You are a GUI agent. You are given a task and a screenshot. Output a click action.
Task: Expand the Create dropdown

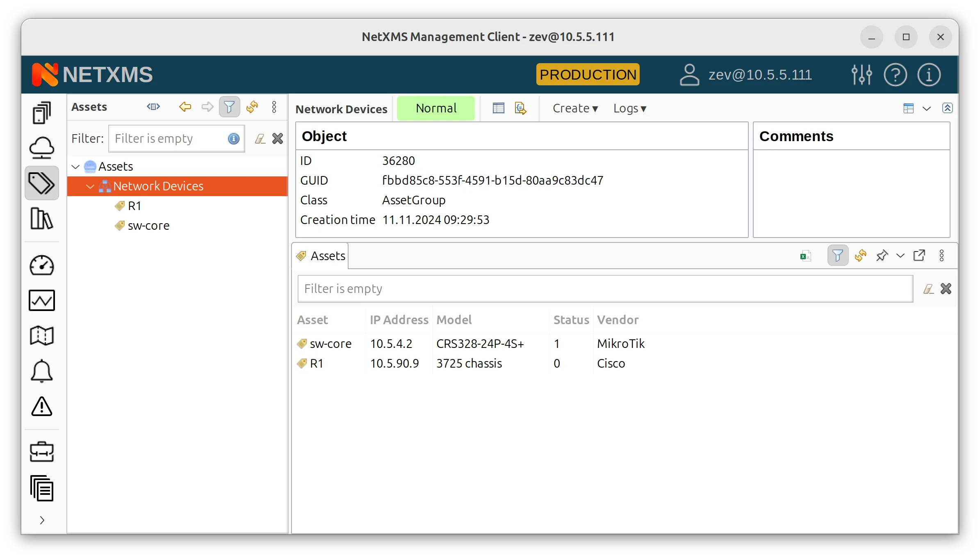tap(575, 108)
